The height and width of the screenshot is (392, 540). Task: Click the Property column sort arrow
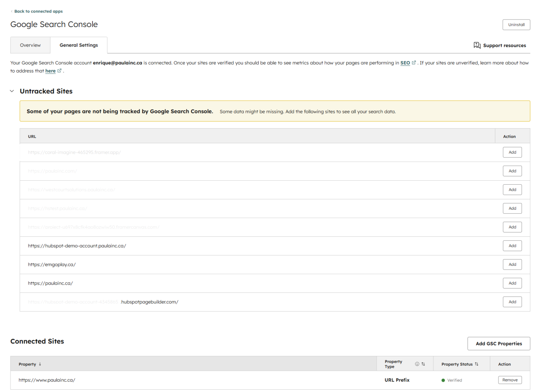tap(40, 364)
